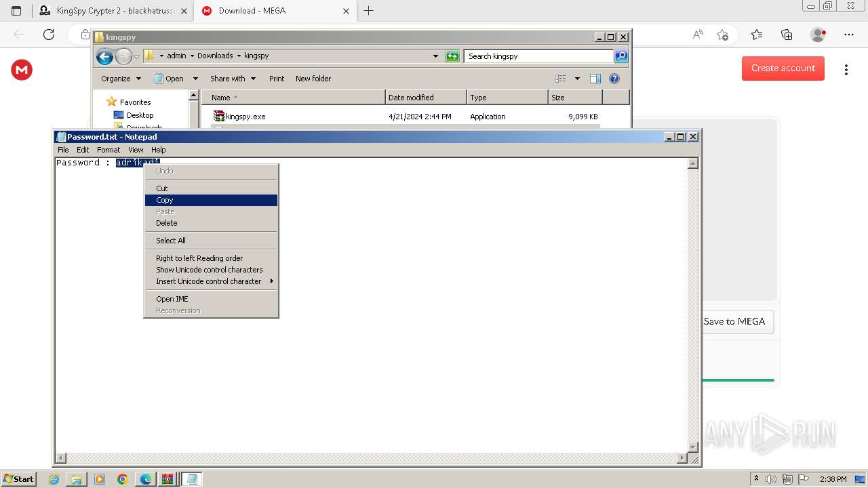Screen dimensions: 868x488
Task: Select Open IME in context menu
Action: [211, 299]
